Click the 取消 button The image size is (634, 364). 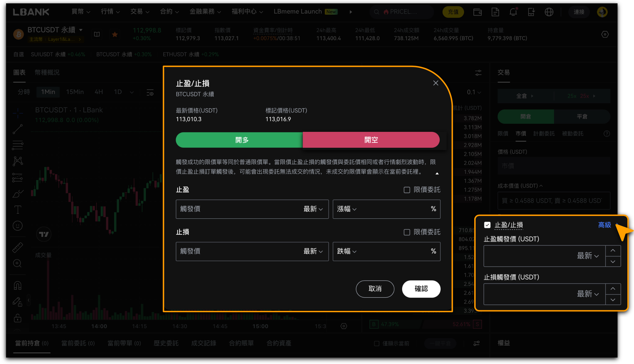point(375,289)
